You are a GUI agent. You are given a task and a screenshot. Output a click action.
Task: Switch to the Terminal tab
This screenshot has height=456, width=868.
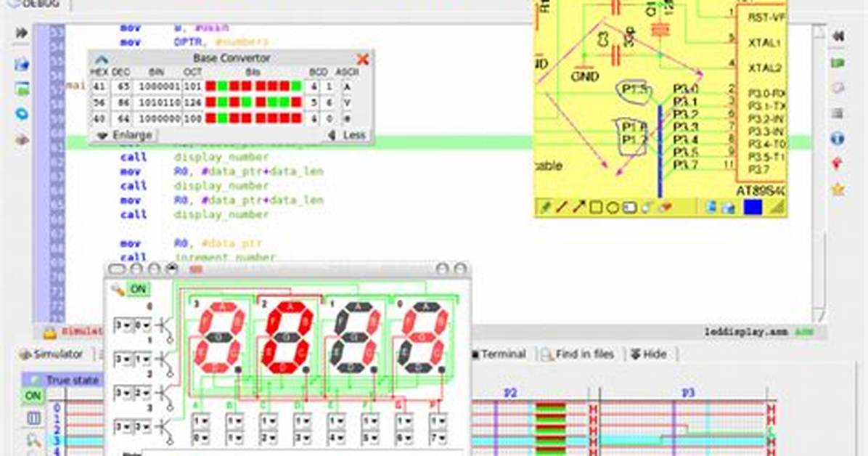(x=498, y=354)
